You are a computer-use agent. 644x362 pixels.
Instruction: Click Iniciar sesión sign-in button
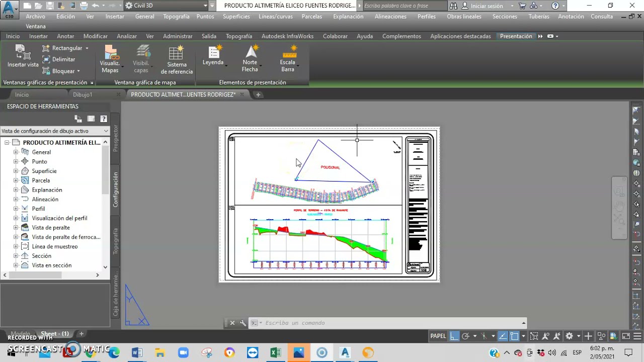tap(487, 6)
